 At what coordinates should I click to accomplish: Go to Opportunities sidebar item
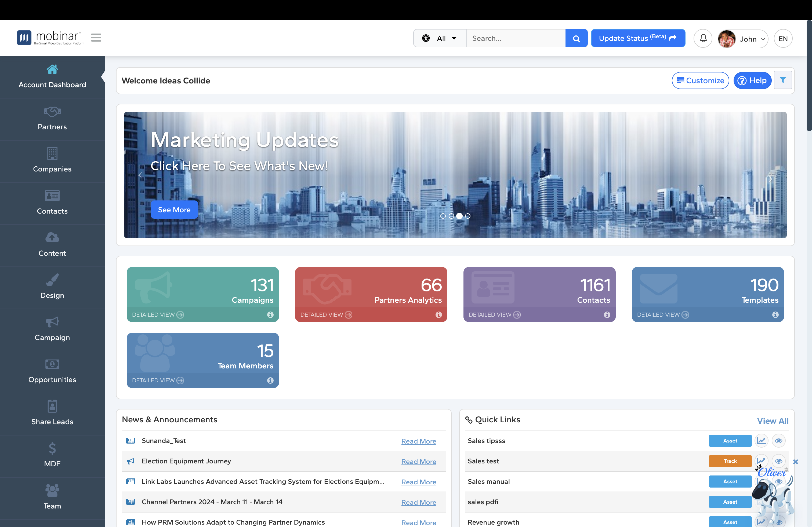pos(52,372)
